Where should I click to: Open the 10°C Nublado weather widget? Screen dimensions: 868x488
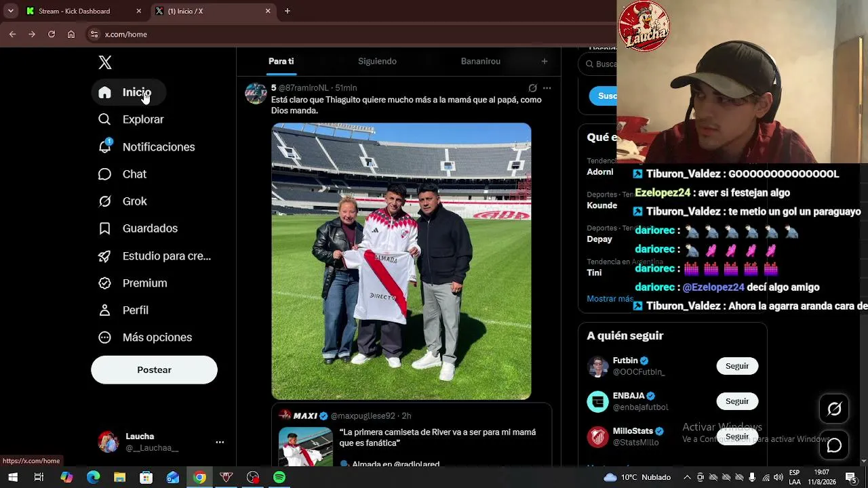[x=637, y=477]
